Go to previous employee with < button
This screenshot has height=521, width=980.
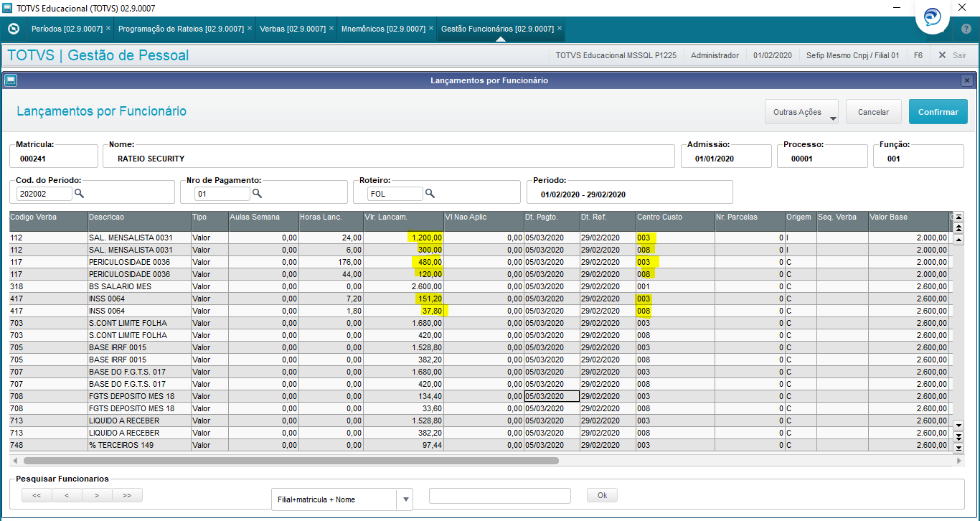click(67, 495)
